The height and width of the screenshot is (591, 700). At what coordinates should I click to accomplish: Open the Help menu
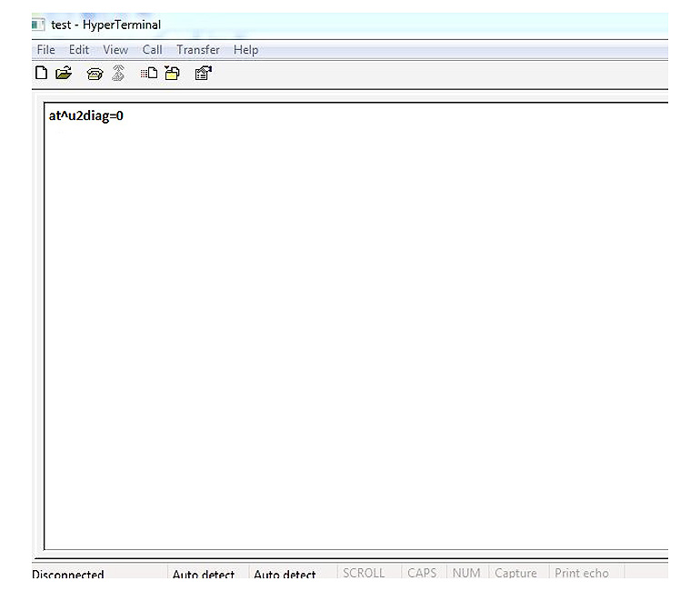pyautogui.click(x=246, y=50)
